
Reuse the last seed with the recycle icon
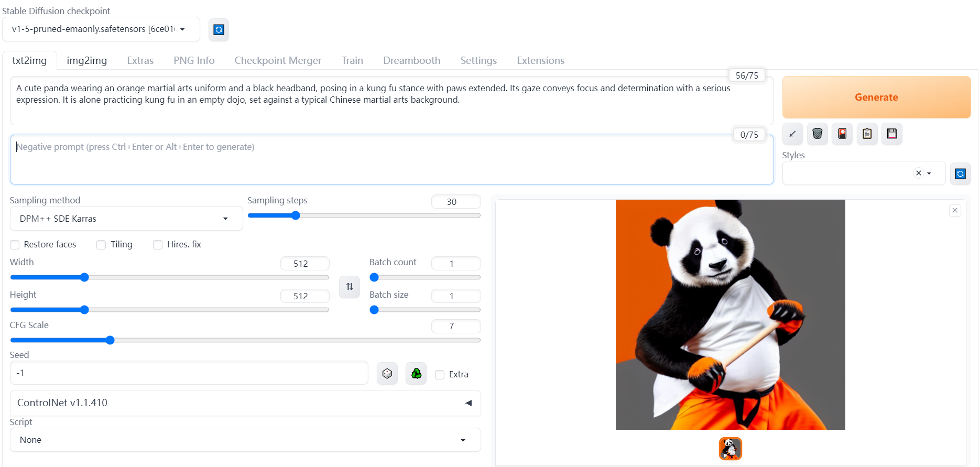(416, 374)
